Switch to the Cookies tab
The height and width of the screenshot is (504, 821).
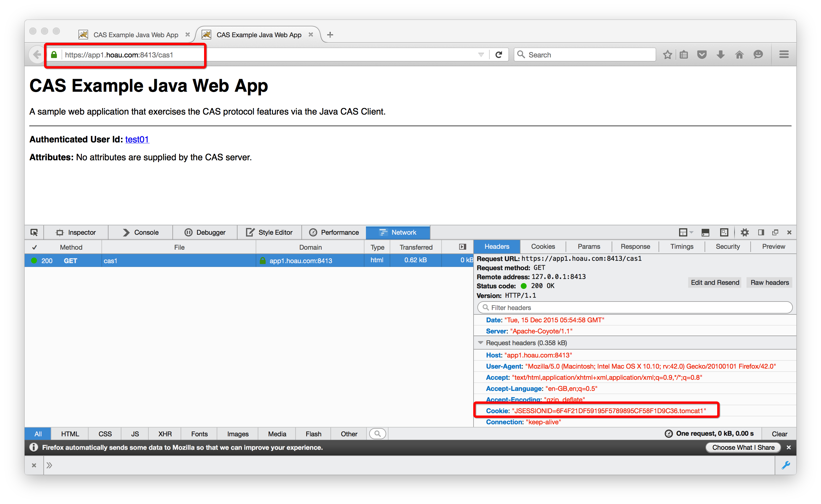click(543, 246)
